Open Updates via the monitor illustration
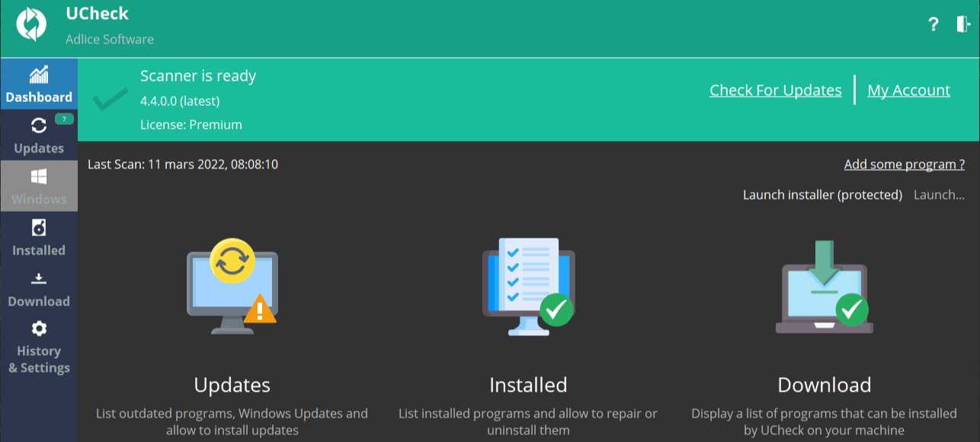980x442 pixels. point(232,286)
